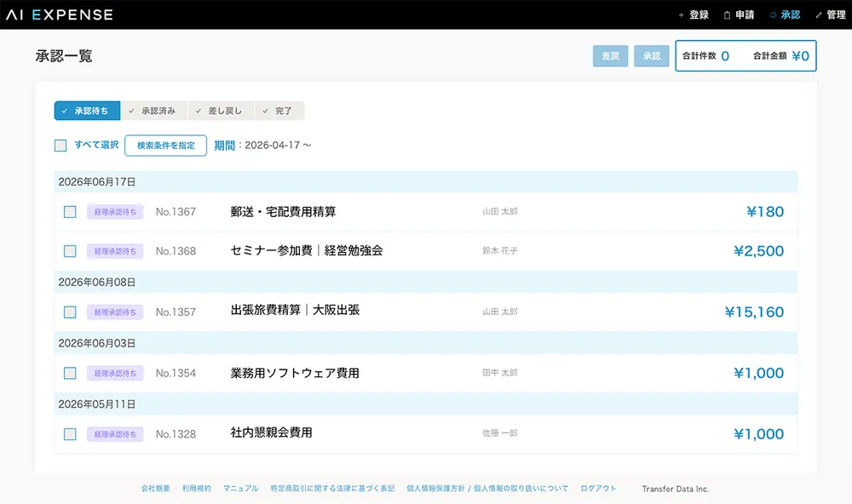Click the AI EXPENSE logo
This screenshot has width=852, height=504.
(60, 14)
